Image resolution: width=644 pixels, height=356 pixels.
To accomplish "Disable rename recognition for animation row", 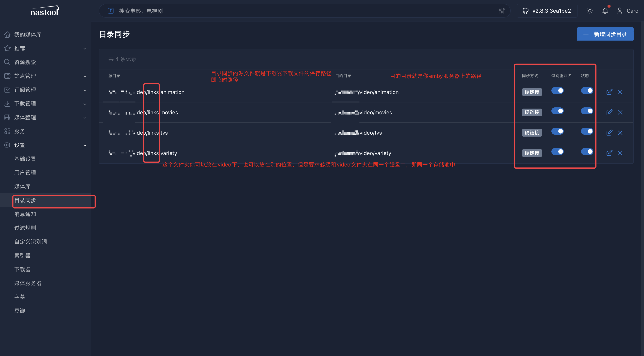I will pyautogui.click(x=557, y=91).
